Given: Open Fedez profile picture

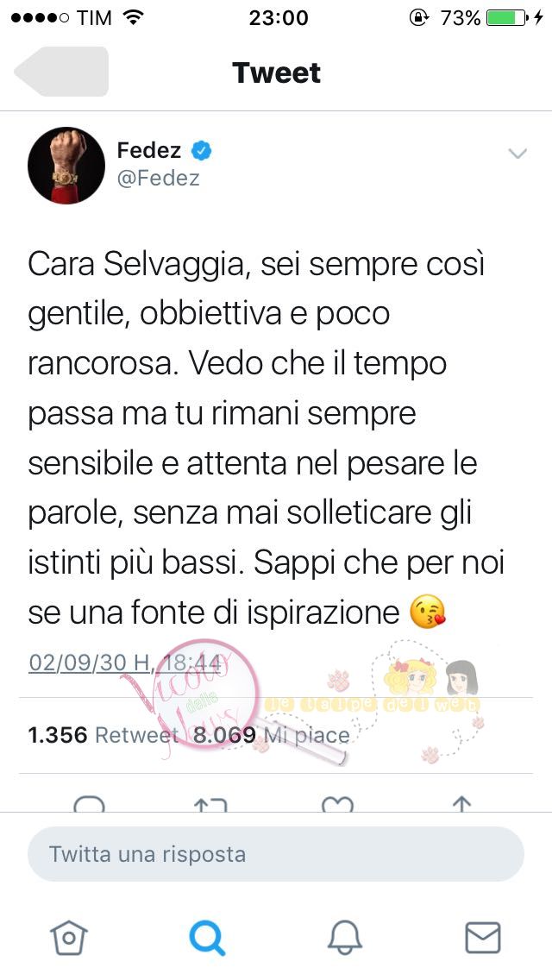Looking at the screenshot, I should tap(66, 166).
